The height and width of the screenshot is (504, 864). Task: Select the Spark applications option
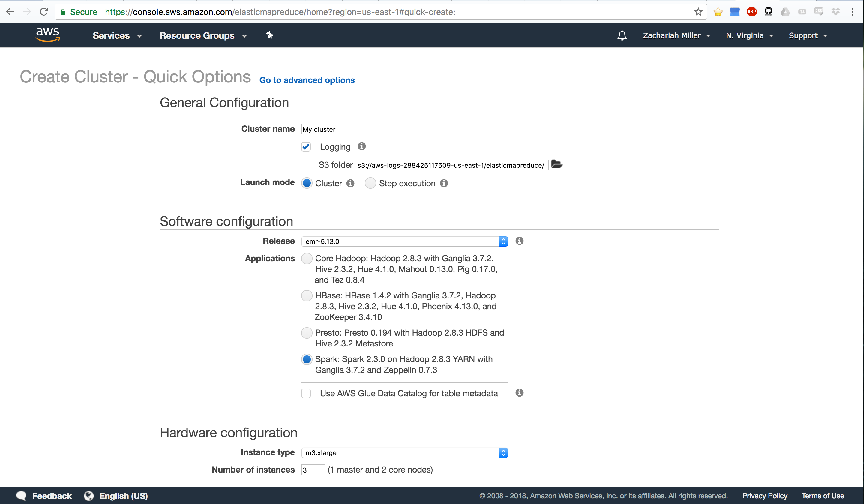coord(307,359)
